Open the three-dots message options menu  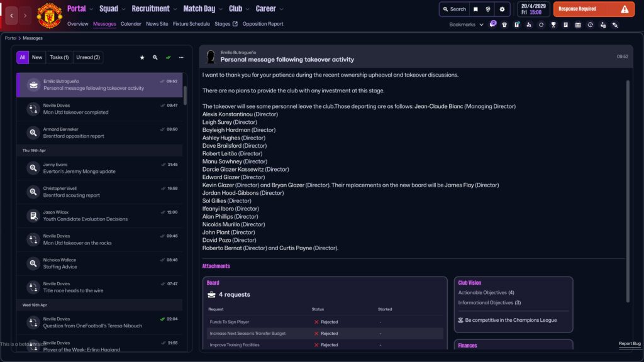point(181,57)
